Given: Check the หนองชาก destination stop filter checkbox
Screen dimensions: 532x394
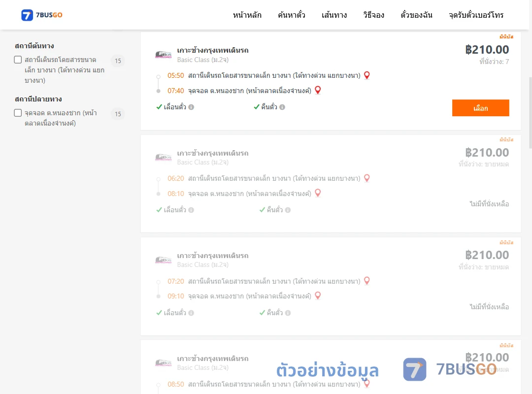Looking at the screenshot, I should tap(18, 113).
